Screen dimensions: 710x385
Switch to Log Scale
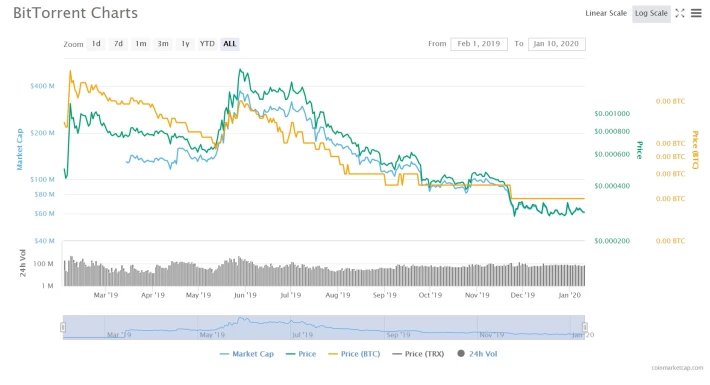pyautogui.click(x=651, y=14)
